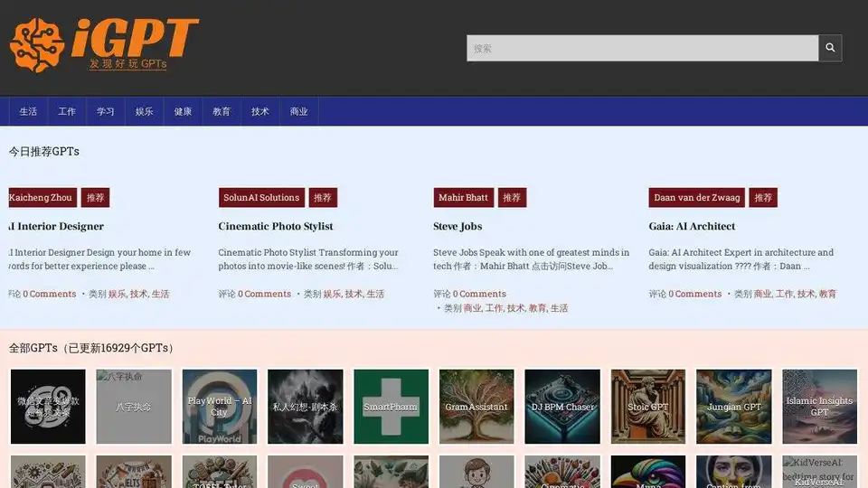Open the TOEFL Tutor thumbnail
Image resolution: width=868 pixels, height=488 pixels.
pyautogui.click(x=220, y=472)
